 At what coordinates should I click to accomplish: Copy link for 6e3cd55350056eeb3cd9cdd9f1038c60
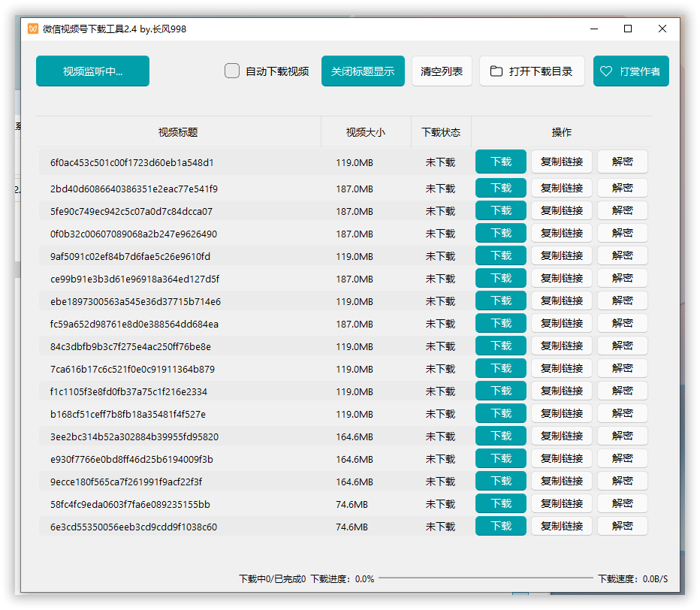coord(562,526)
